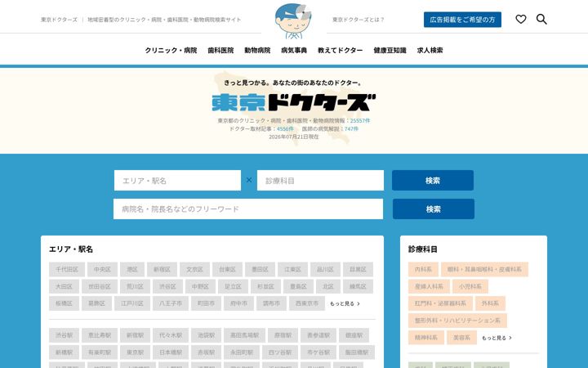
Task: Click 検索 button beside free-word field
Action: [x=434, y=209]
